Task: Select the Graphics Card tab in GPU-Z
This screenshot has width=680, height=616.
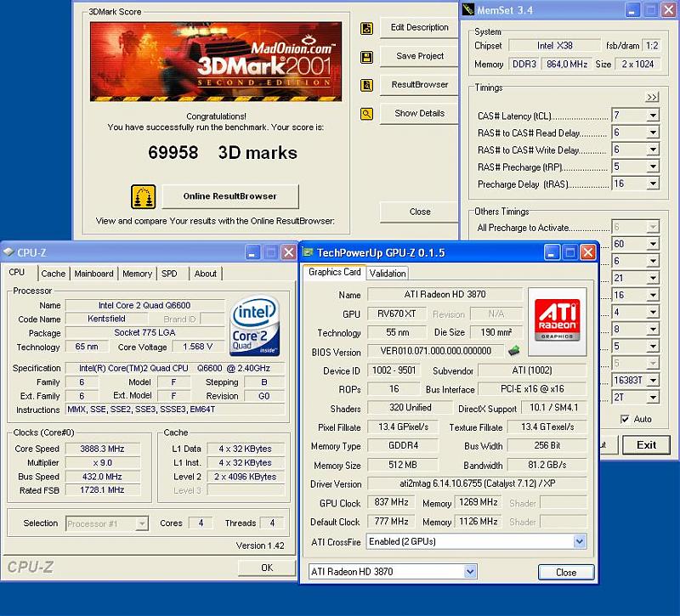Action: point(334,272)
